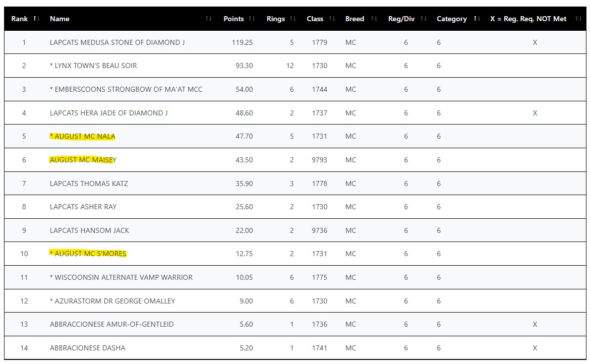Click the Points column sort icon
590x364 pixels.
point(252,19)
